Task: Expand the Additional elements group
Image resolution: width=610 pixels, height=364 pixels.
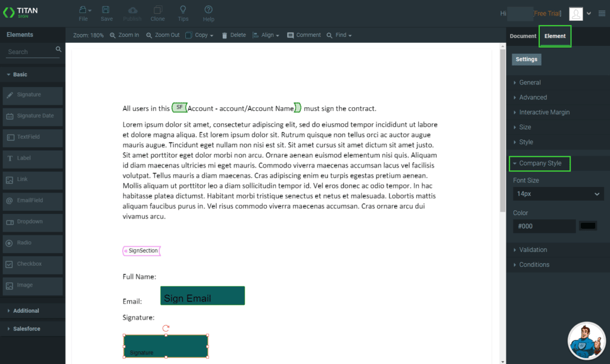Action: pyautogui.click(x=26, y=310)
